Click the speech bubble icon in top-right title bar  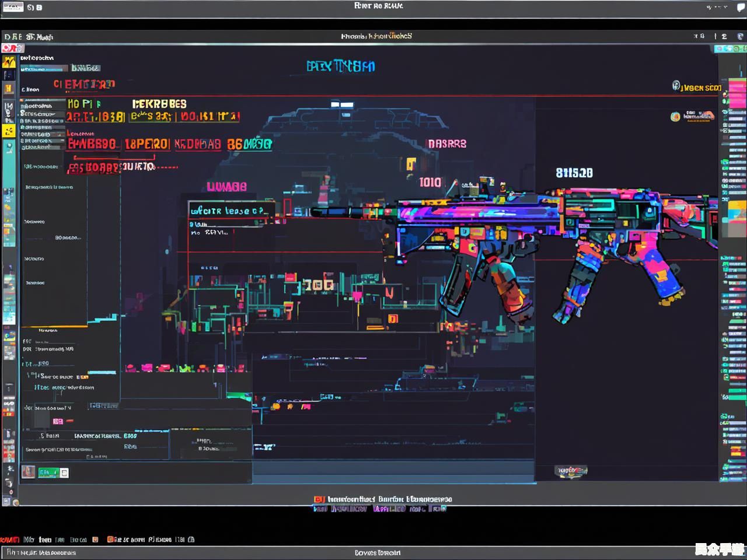pyautogui.click(x=741, y=7)
